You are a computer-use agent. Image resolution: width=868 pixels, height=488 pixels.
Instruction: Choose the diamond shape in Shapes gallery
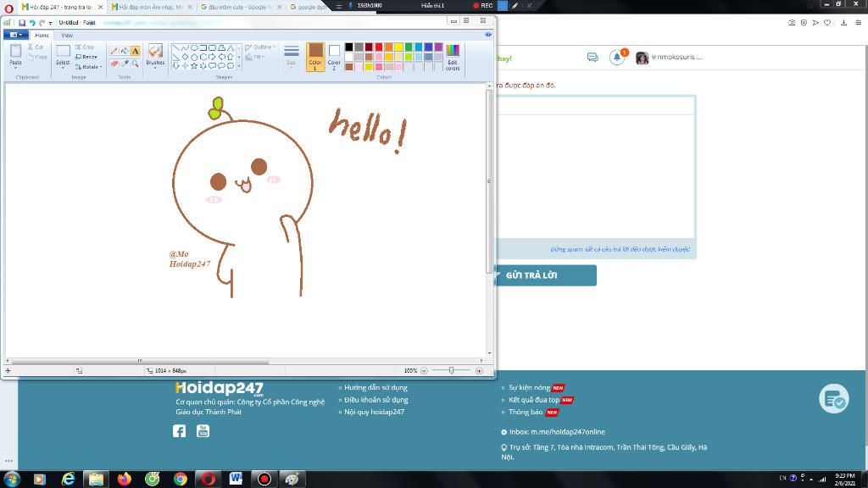pyautogui.click(x=186, y=57)
